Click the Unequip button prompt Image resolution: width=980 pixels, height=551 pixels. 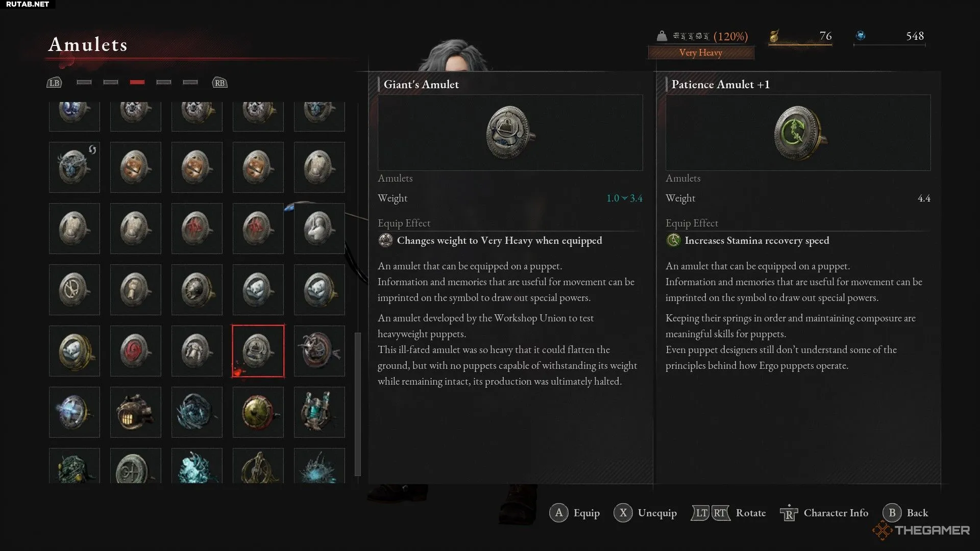pyautogui.click(x=645, y=513)
